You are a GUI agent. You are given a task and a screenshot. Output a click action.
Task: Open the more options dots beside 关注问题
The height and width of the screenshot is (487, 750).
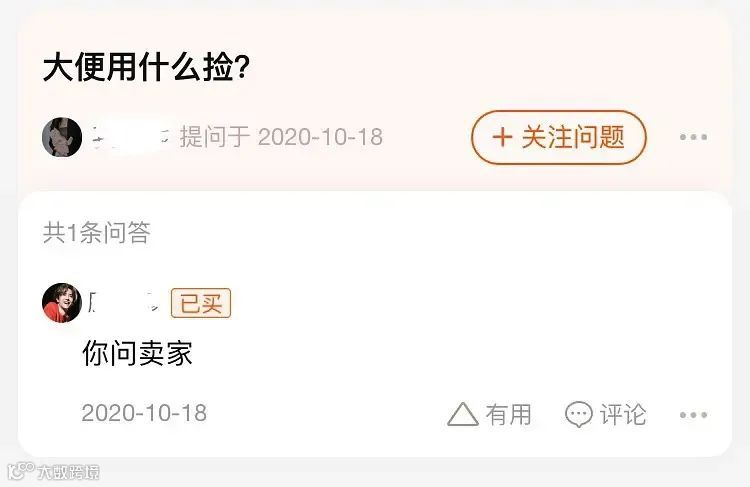coord(693,137)
